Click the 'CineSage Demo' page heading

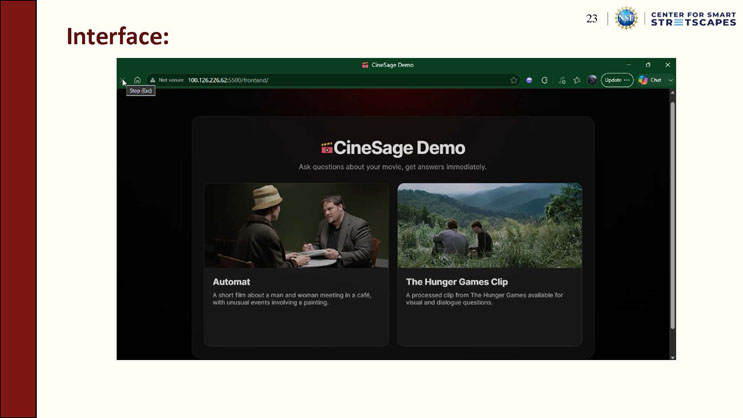click(x=399, y=148)
